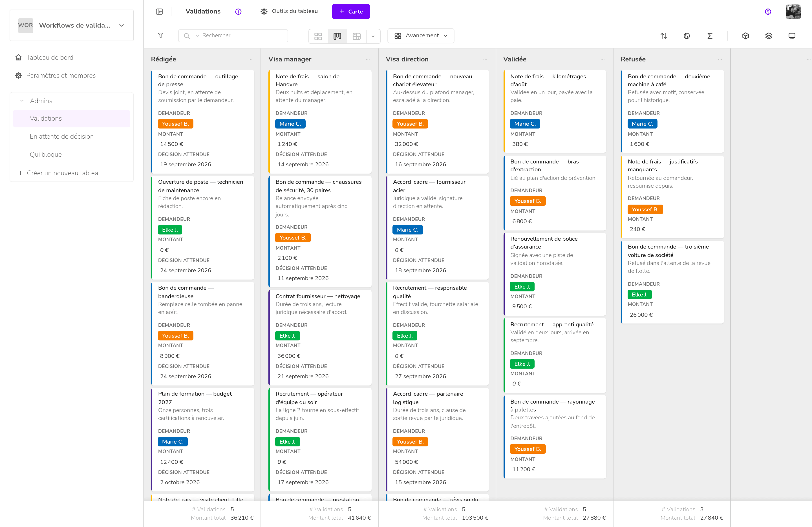Open card Accord-cadre — partenaire logistique
812x527 pixels.
[x=437, y=439]
